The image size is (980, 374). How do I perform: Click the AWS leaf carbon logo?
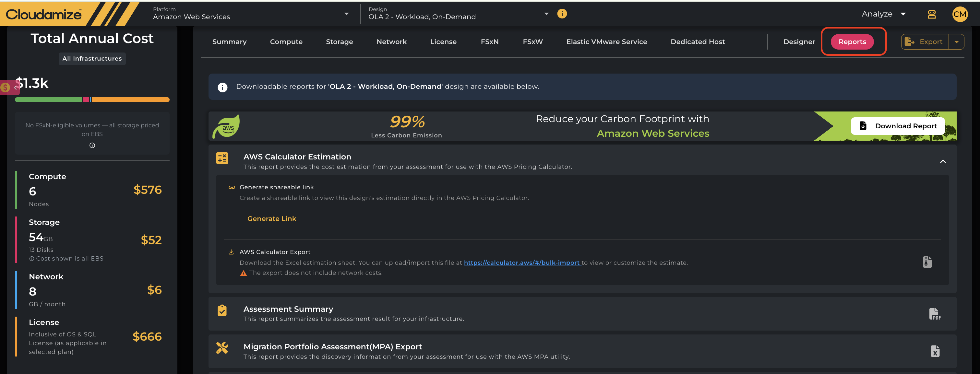[226, 126]
